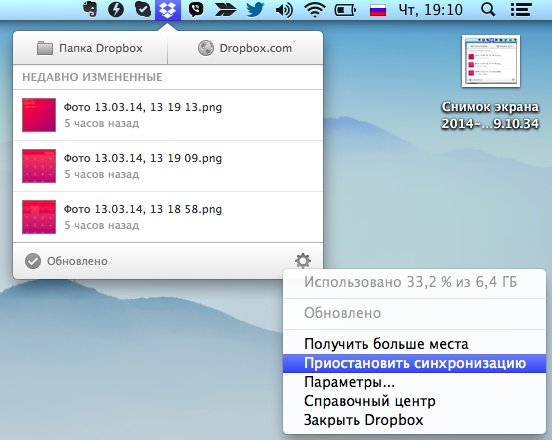Viewport: 552px width, 440px height.
Task: Open Spotlight search magnifier
Action: point(488,10)
